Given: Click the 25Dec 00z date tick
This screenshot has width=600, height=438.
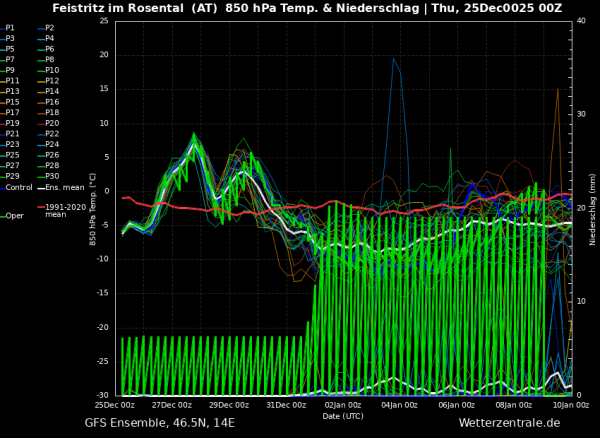Looking at the screenshot, I should coord(115,405).
